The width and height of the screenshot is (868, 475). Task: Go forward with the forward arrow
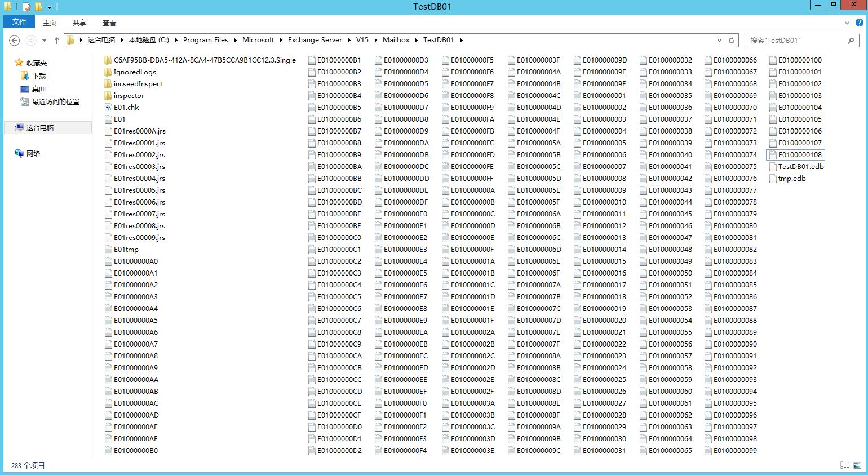(x=32, y=40)
